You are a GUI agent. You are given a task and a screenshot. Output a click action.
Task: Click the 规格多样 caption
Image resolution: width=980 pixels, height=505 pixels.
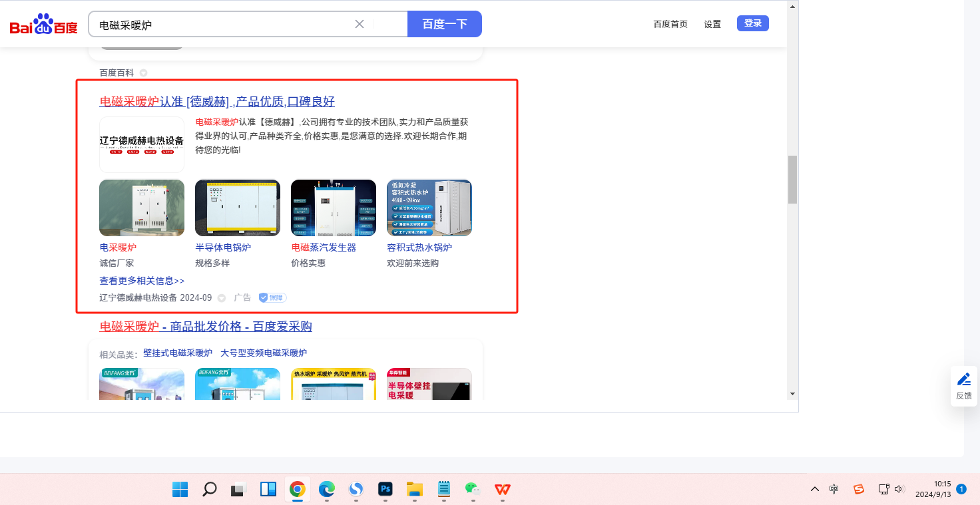pyautogui.click(x=212, y=263)
